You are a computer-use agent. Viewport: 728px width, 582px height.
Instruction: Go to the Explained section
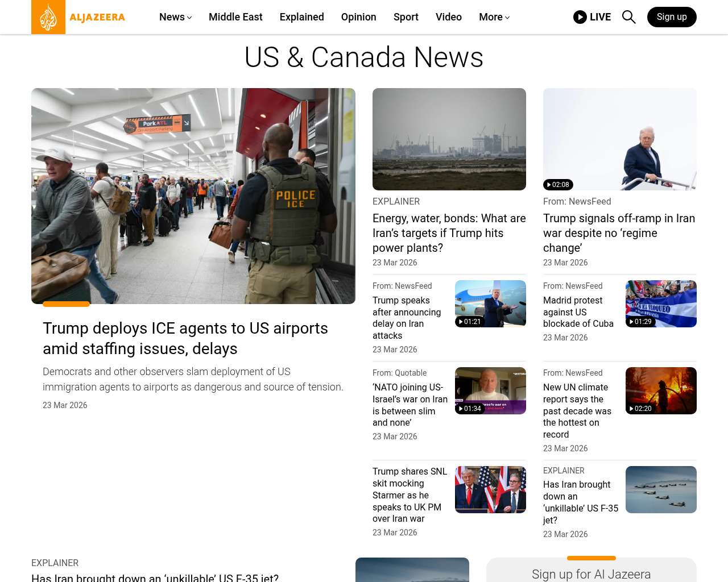coord(302,17)
